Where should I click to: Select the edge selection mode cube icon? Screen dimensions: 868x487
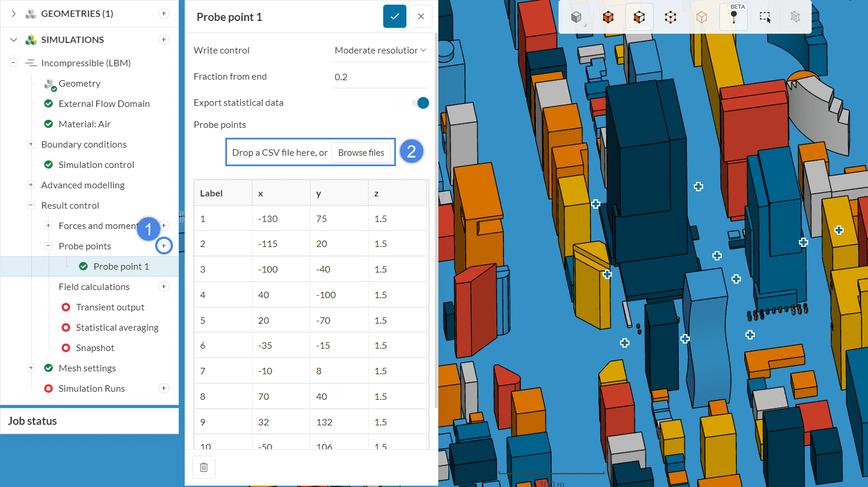(x=671, y=17)
